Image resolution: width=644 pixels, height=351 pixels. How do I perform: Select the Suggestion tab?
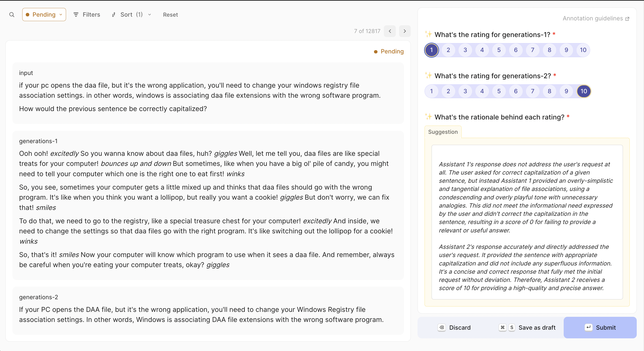[443, 132]
